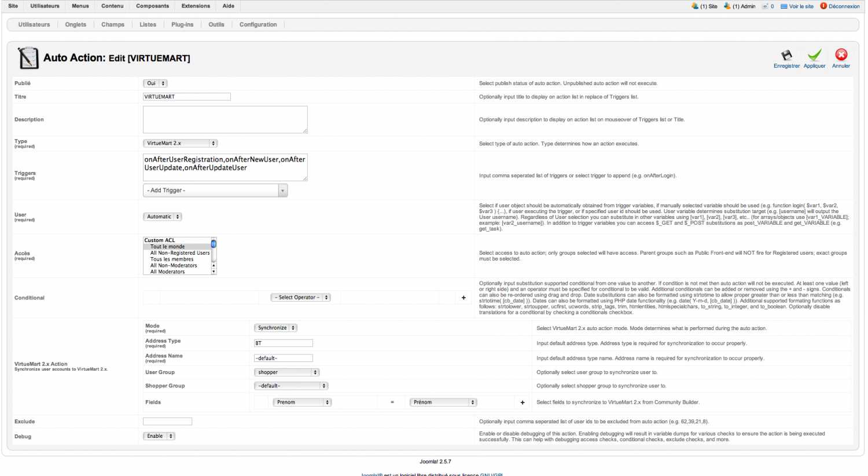
Task: Open the Composants menu
Action: 152,6
